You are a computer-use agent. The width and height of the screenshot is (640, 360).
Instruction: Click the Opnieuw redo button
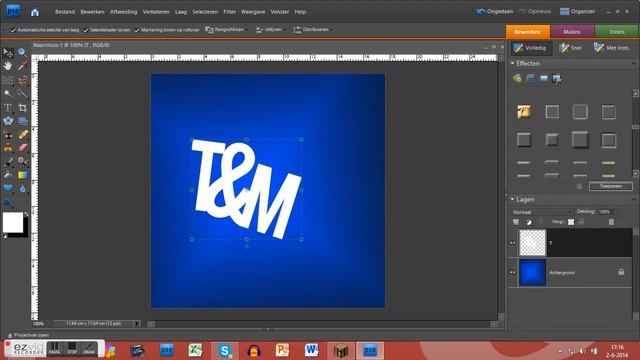tap(535, 11)
